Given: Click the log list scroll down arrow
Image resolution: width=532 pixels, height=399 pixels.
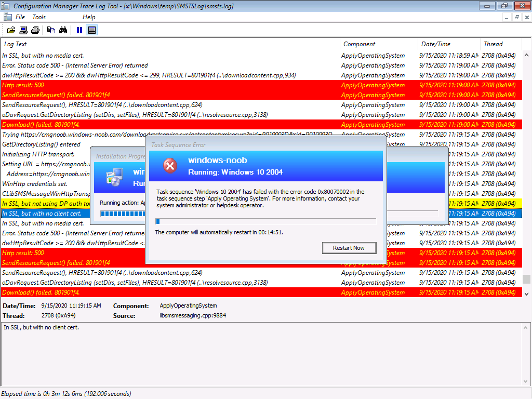Looking at the screenshot, I should click(527, 294).
